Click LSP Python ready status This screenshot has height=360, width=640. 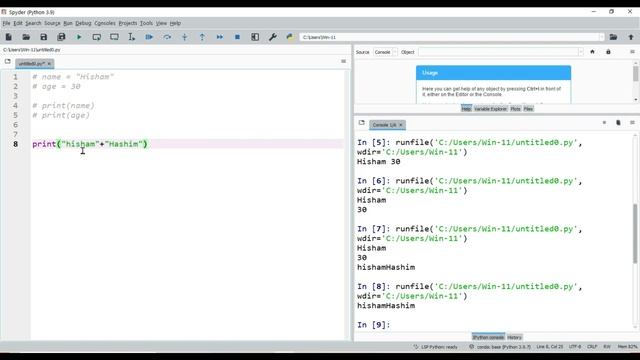436,347
